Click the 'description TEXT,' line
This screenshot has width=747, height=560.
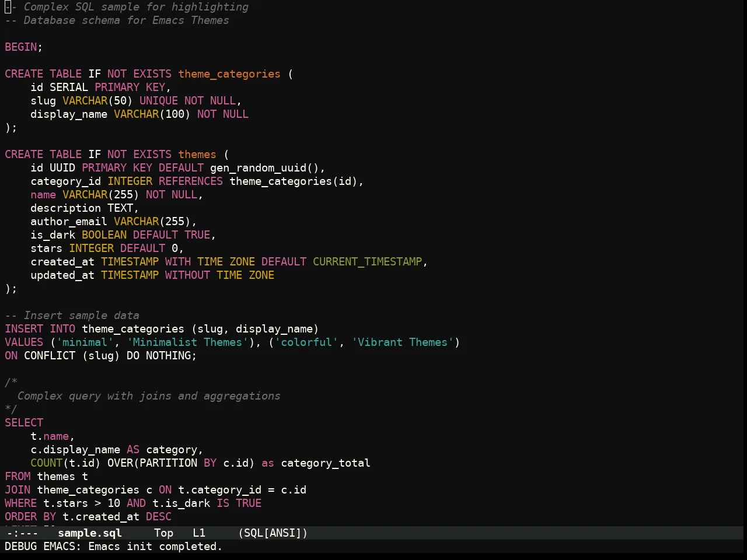85,208
